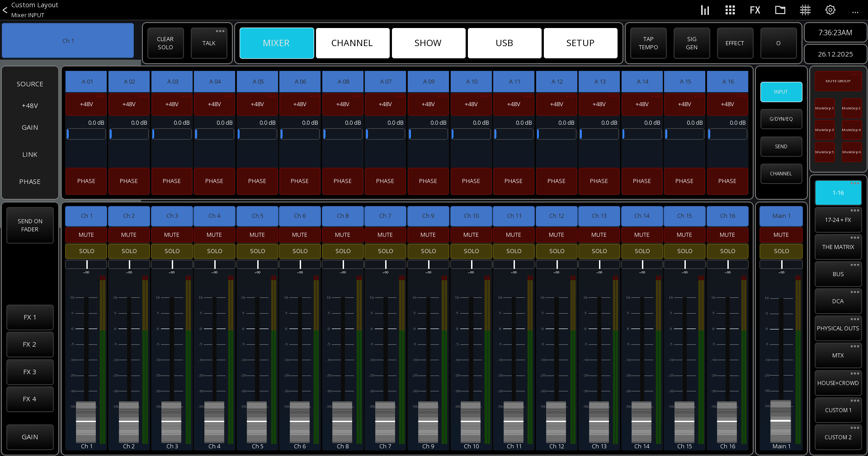Select the Ch 14 channel header

(x=642, y=216)
